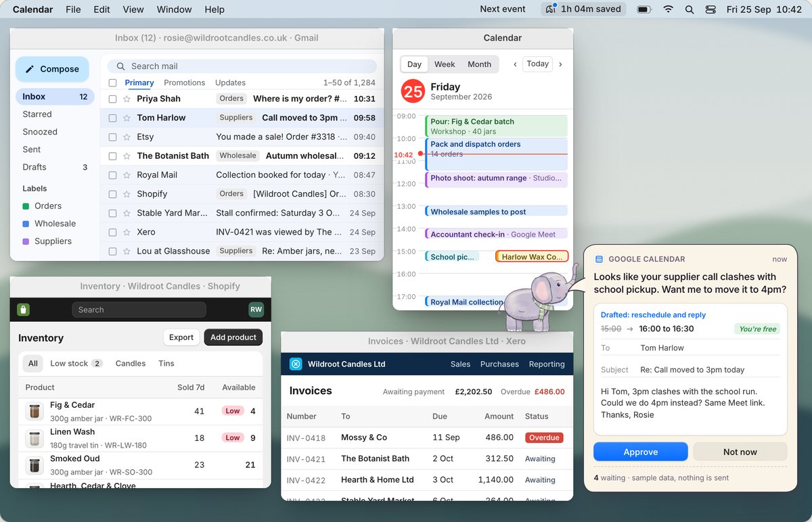This screenshot has height=522, width=812.
Task: Click the Smoked Oud product thumbnail
Action: 34,465
